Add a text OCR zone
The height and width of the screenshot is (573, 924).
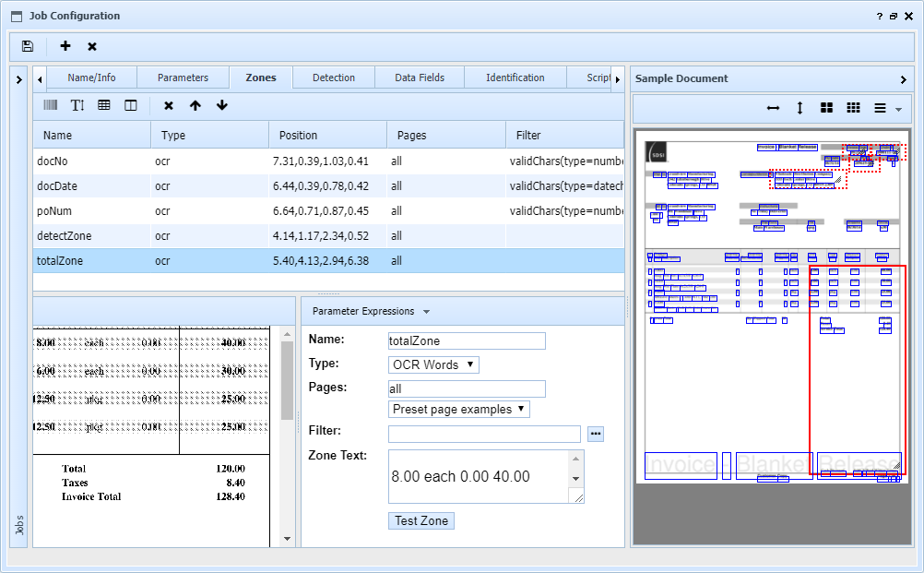[x=77, y=105]
